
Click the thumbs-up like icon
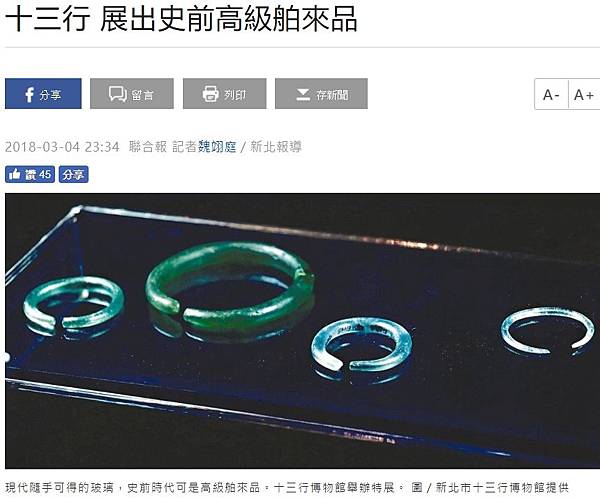click(15, 174)
